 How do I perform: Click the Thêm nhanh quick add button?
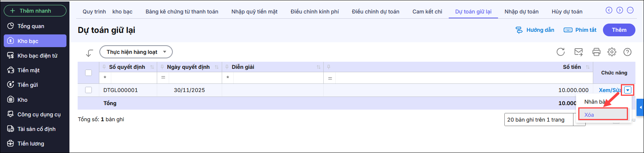(35, 11)
